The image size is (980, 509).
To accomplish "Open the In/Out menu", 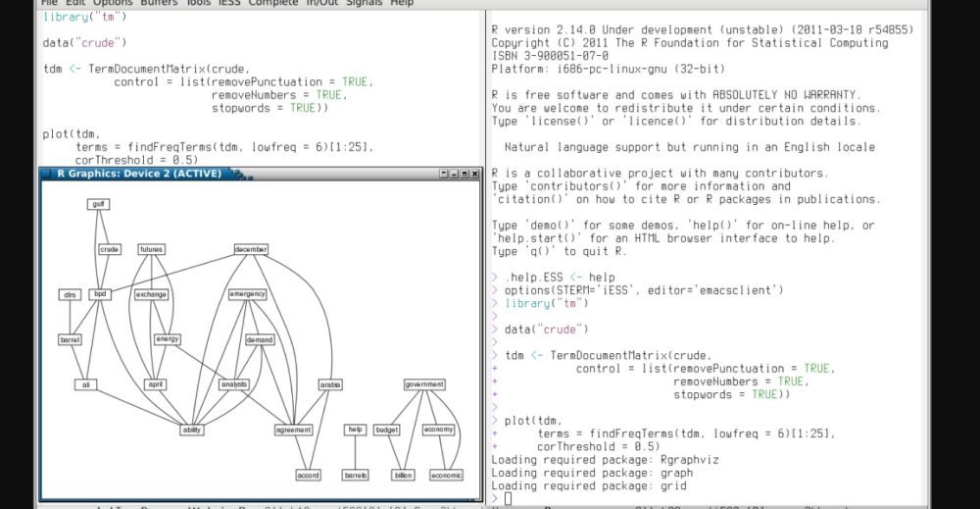I will click(x=319, y=3).
